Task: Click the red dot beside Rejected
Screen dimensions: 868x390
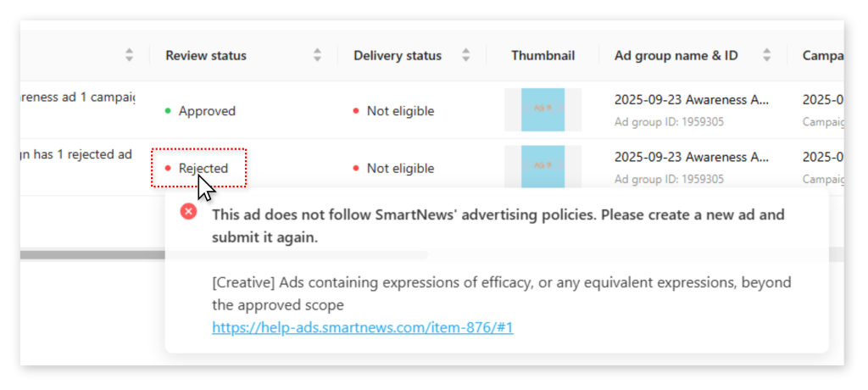Action: (x=168, y=168)
